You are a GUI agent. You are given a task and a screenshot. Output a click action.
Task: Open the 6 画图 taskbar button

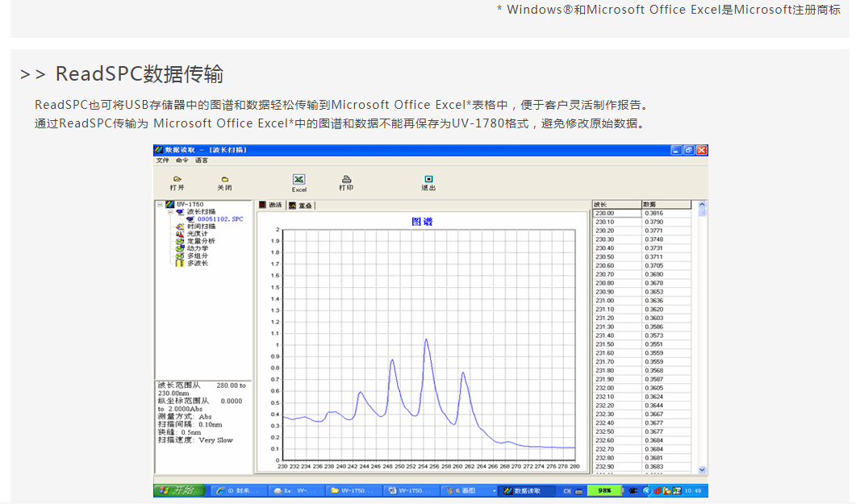click(469, 491)
